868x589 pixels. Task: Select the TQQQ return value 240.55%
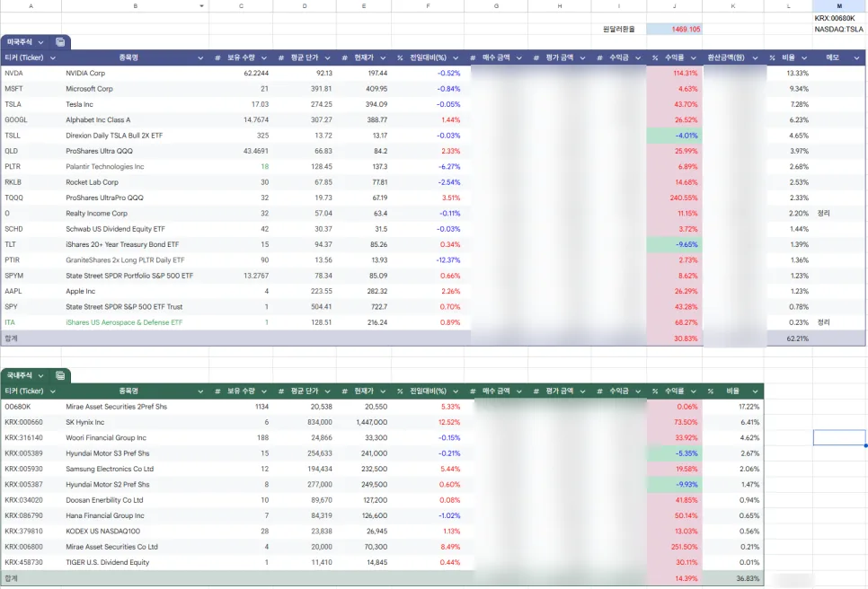[674, 198]
